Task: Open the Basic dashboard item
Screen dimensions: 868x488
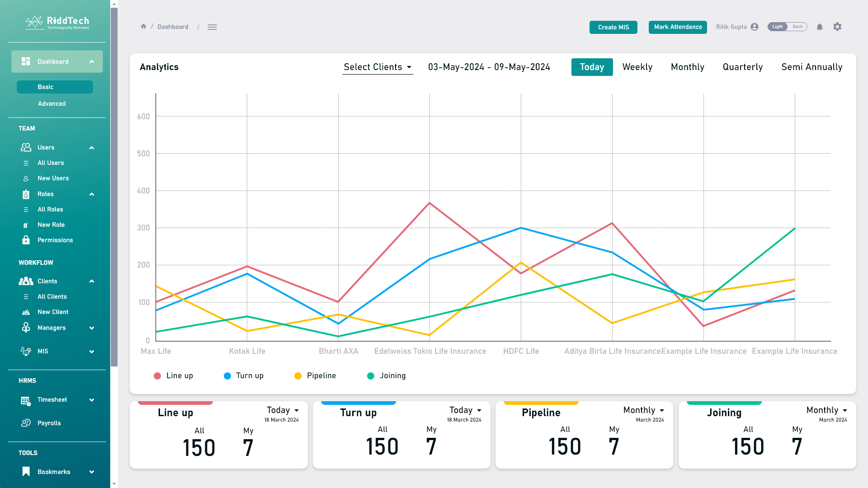Action: coord(55,87)
